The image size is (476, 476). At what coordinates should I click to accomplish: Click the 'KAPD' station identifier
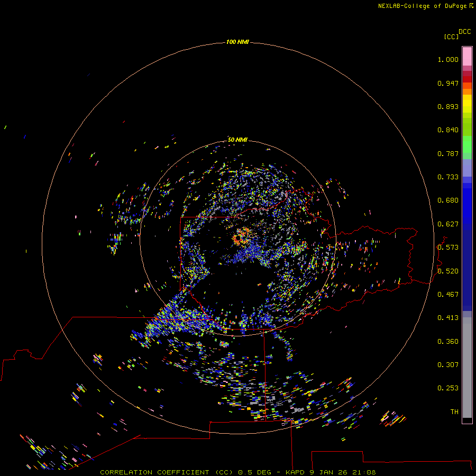pos(295,472)
